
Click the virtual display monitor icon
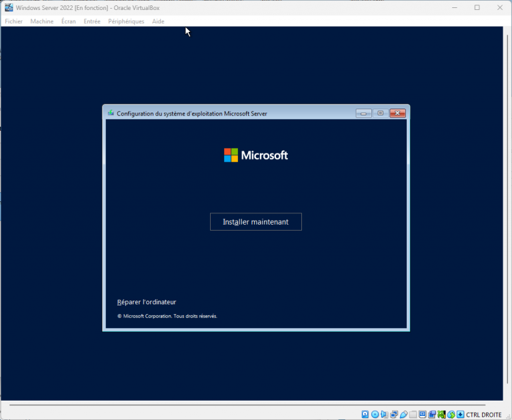tap(423, 414)
